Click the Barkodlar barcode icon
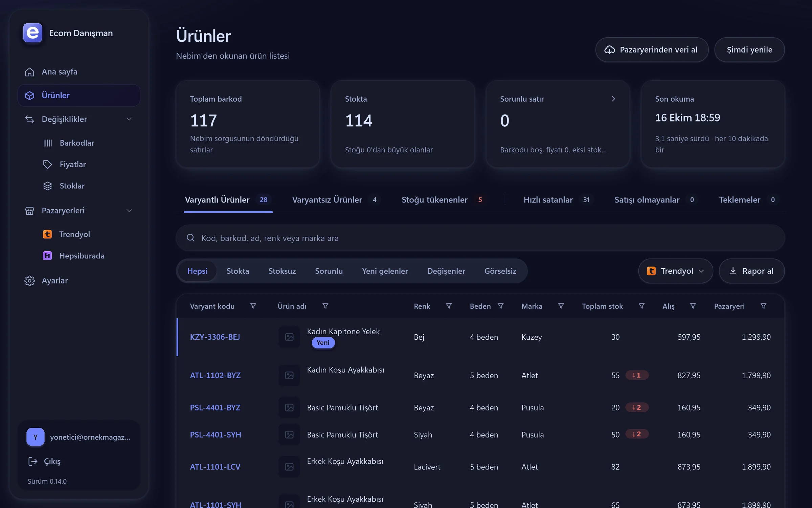 click(x=48, y=143)
